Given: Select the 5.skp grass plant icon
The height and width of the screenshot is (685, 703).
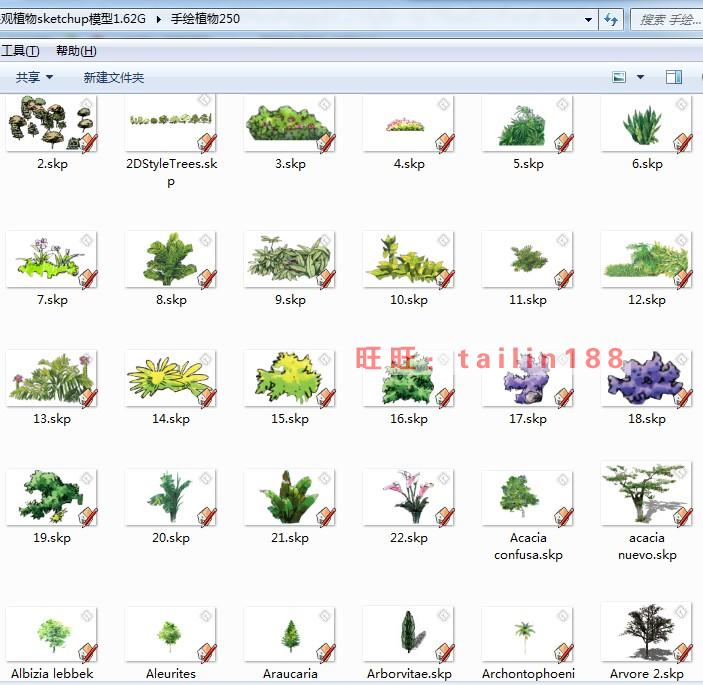Looking at the screenshot, I should click(528, 123).
